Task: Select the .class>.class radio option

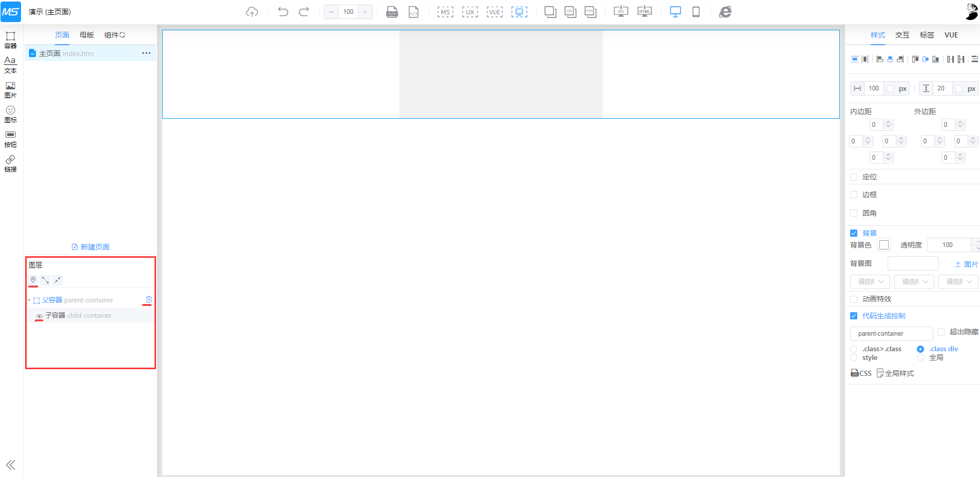Action: click(854, 349)
